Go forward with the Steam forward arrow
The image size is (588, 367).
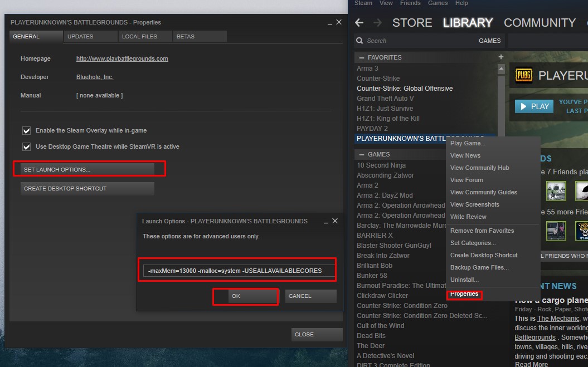coord(377,23)
